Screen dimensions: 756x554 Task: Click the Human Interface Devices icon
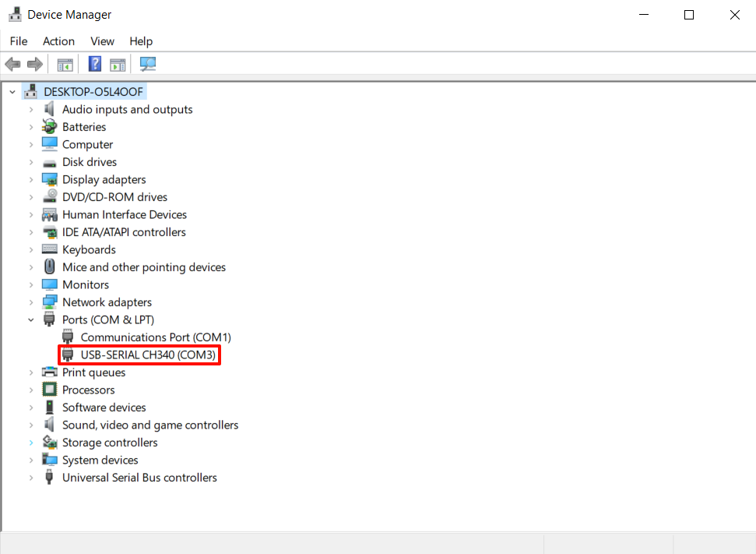tap(49, 214)
